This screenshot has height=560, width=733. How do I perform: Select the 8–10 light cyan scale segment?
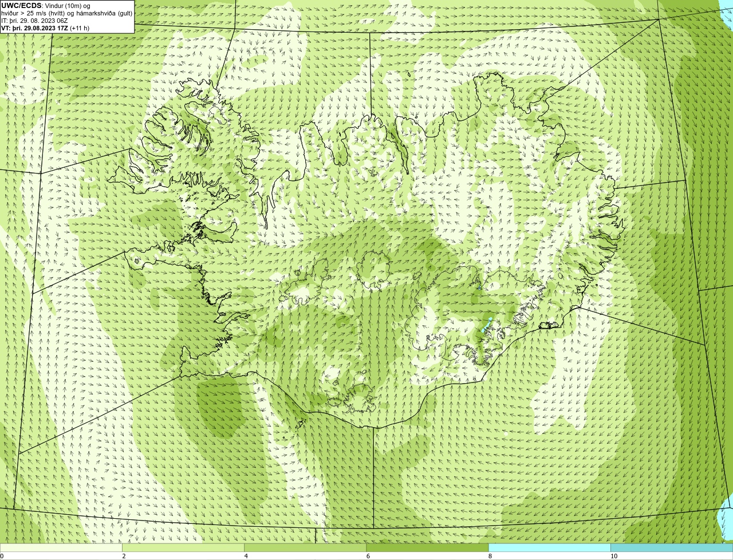[550, 547]
